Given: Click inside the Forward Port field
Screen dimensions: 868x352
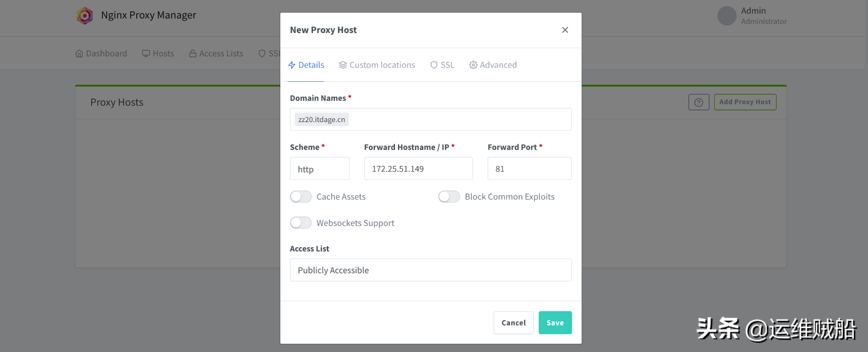Looking at the screenshot, I should 529,169.
